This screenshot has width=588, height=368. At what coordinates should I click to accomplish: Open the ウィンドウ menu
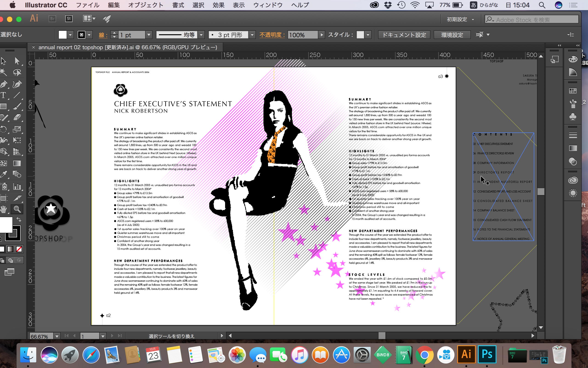pyautogui.click(x=268, y=5)
